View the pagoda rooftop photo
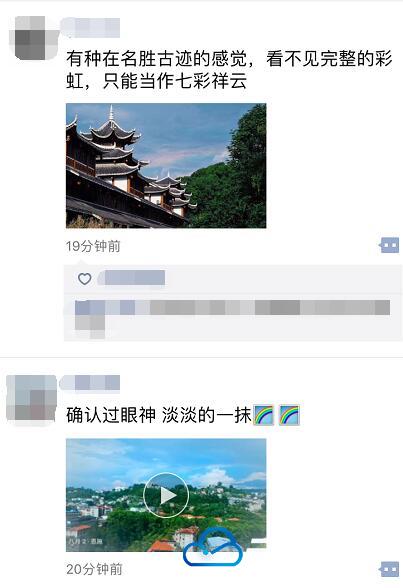This screenshot has width=403, height=588. pos(166,166)
